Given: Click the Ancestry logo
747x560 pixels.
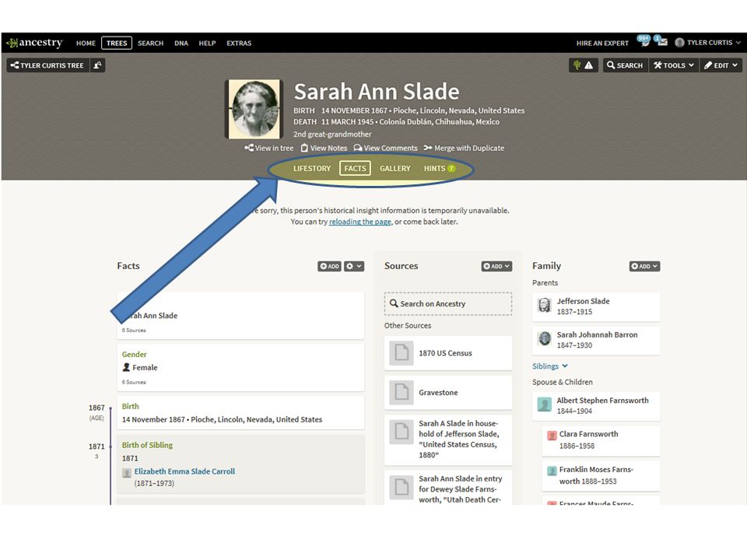Looking at the screenshot, I should click(35, 43).
